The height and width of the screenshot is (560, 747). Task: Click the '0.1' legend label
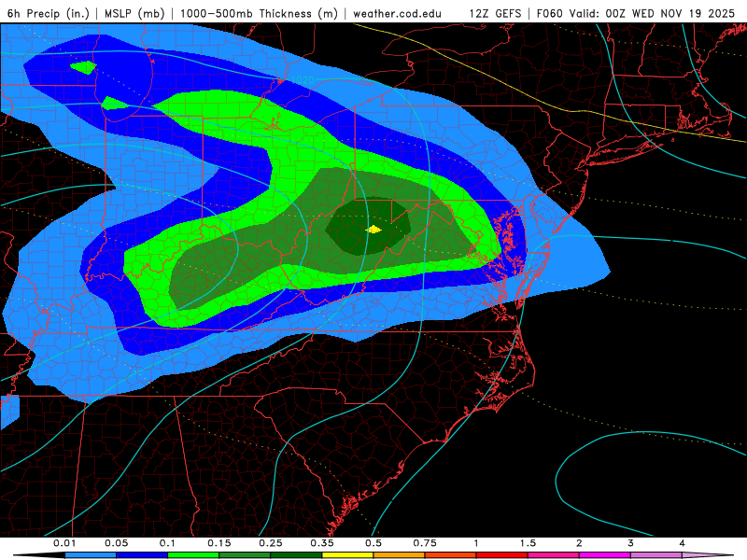167,543
